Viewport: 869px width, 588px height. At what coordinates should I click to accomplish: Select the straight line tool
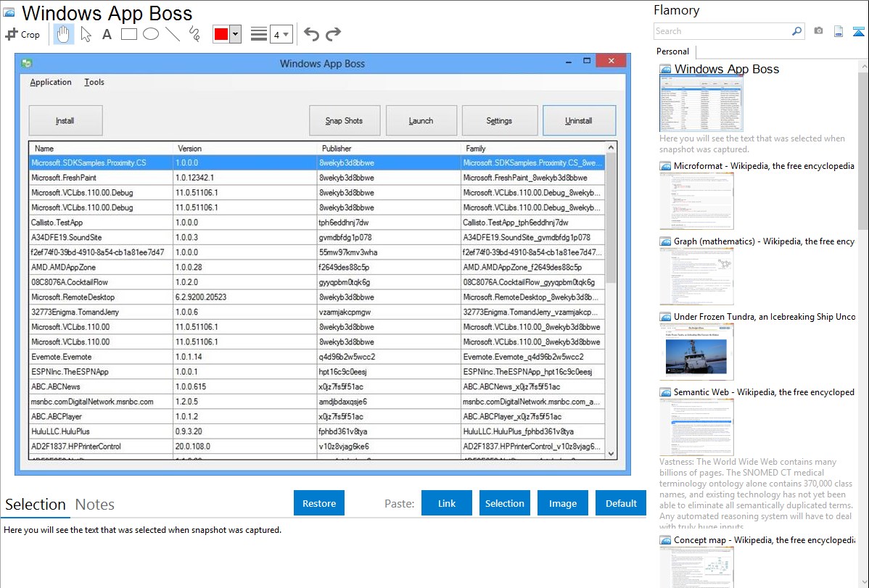[173, 34]
